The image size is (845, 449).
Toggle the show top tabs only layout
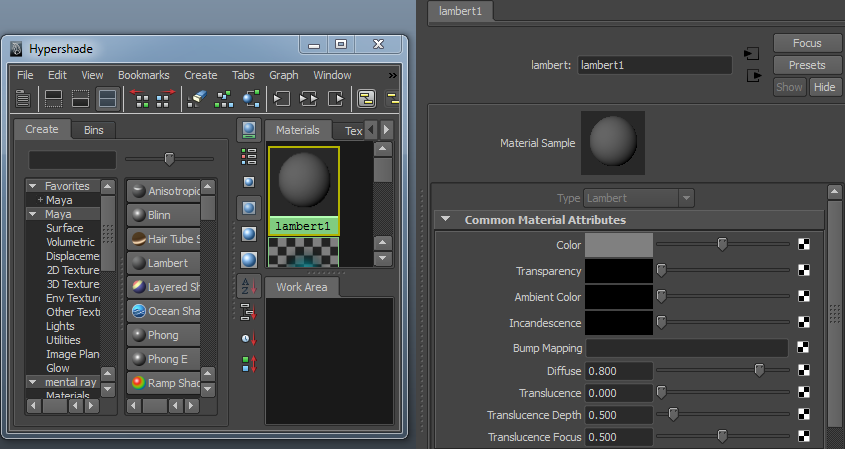[54, 99]
